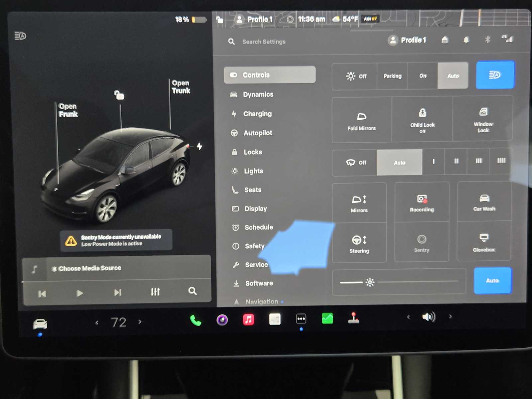The height and width of the screenshot is (399, 532).
Task: Launch the Apple Music app icon
Action: click(x=248, y=320)
